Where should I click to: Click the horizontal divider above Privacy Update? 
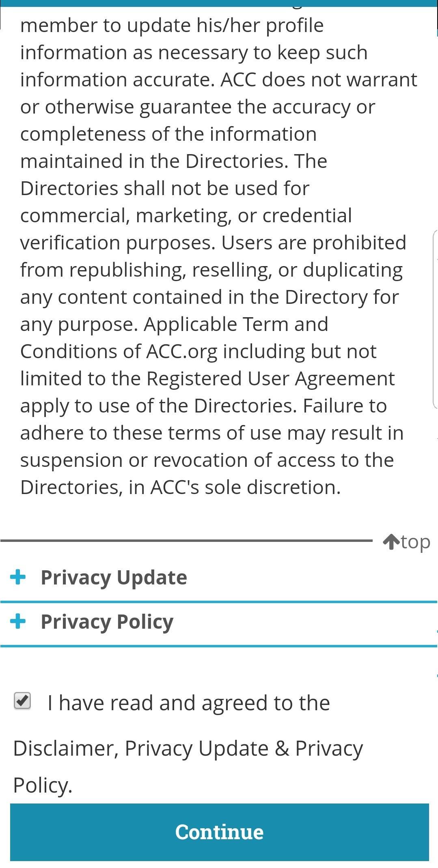[x=186, y=541]
